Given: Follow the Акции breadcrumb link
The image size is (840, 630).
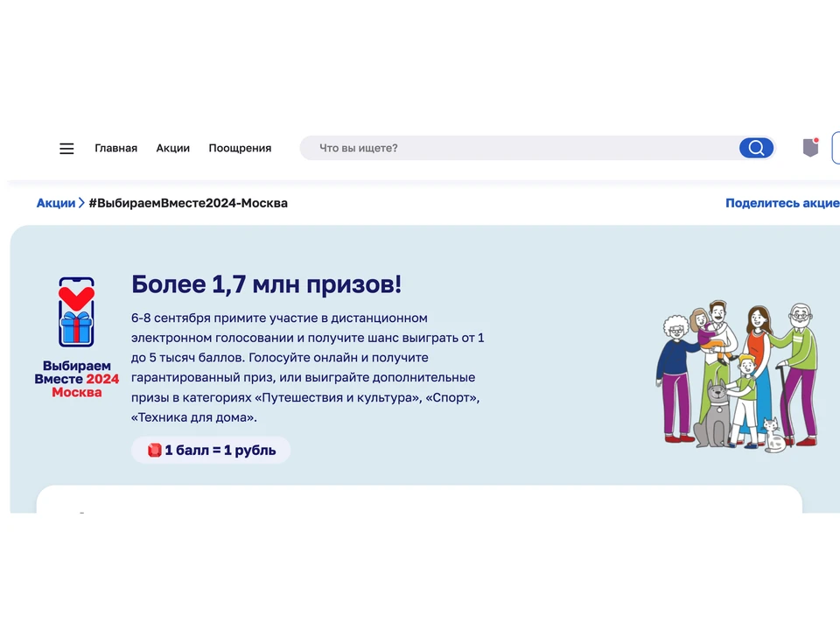Looking at the screenshot, I should pyautogui.click(x=55, y=203).
